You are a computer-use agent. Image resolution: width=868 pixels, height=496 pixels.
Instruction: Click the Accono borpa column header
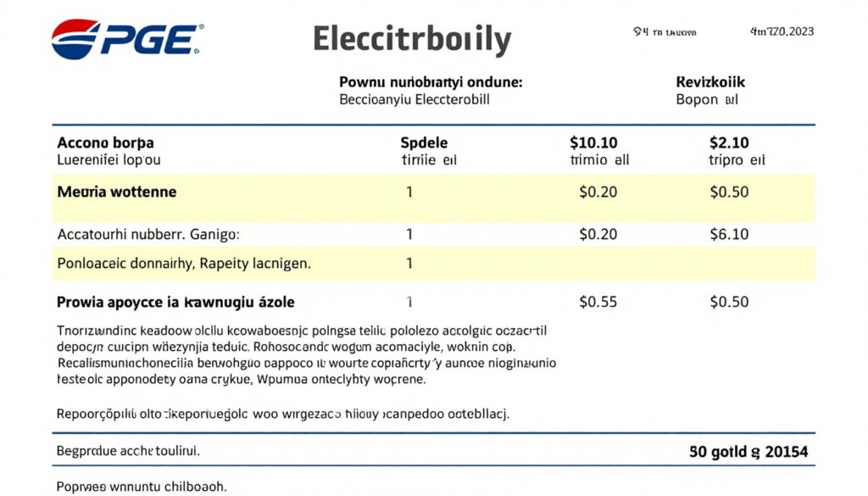(x=105, y=142)
